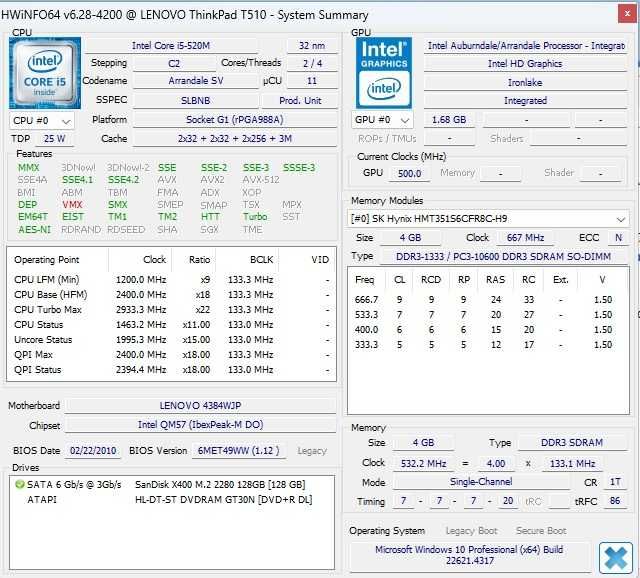Click the Intel QM57 (IbexPeak-M DO) chipset field
640x578 pixels.
(200, 425)
